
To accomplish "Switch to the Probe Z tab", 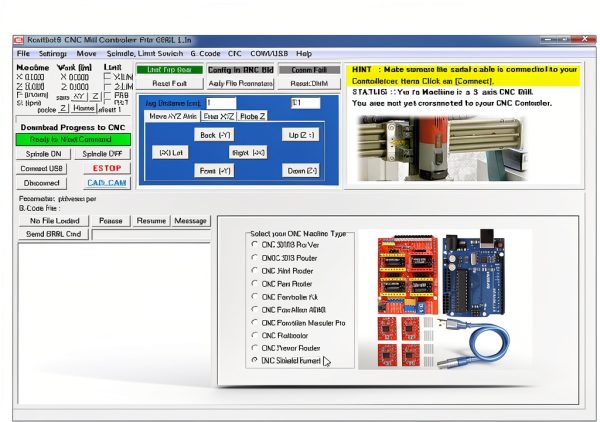I will tap(253, 116).
